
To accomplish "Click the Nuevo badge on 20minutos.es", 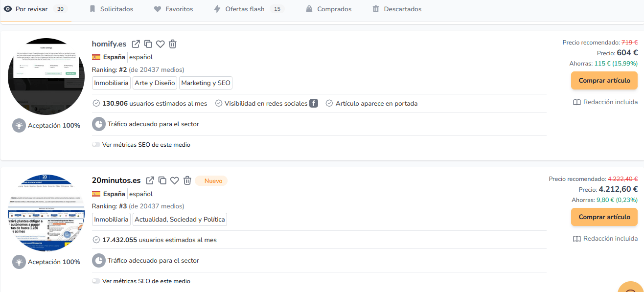I will point(211,180).
